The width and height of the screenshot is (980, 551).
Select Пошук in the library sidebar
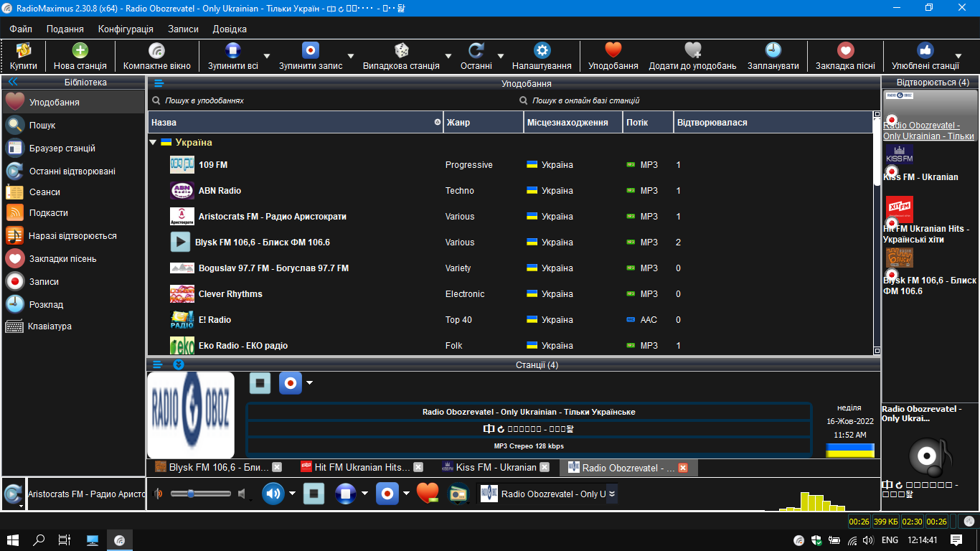pos(73,125)
